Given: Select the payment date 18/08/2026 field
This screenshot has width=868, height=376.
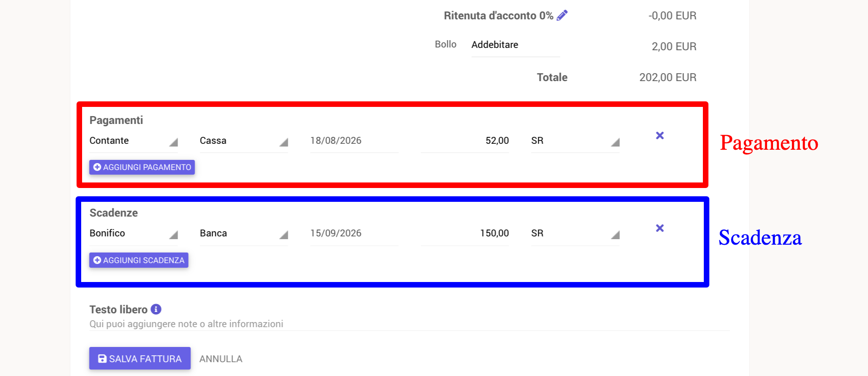Looking at the screenshot, I should pyautogui.click(x=354, y=141).
